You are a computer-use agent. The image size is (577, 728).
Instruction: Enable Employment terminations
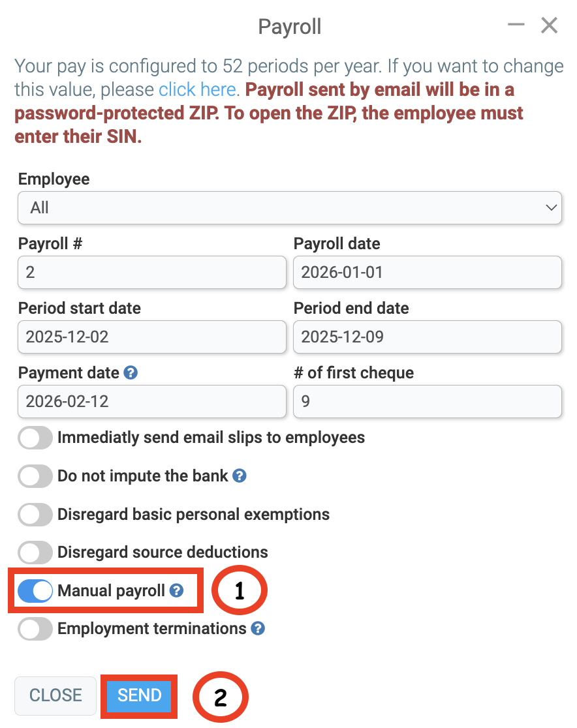pos(35,629)
